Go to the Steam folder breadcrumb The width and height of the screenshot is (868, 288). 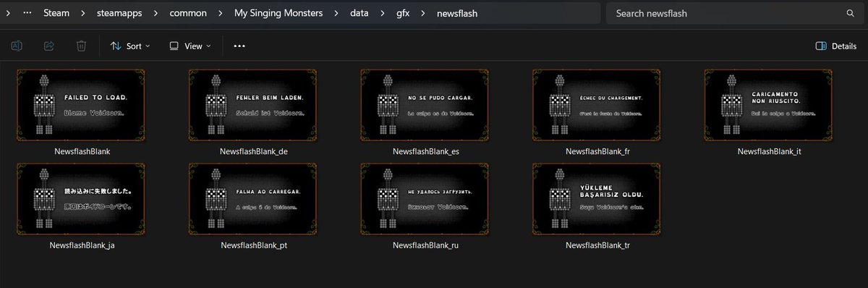pos(56,13)
